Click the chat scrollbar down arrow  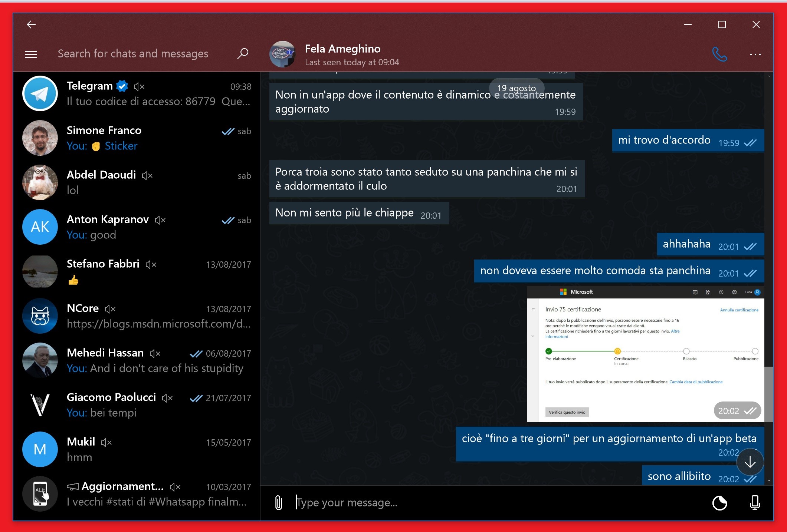(x=769, y=480)
